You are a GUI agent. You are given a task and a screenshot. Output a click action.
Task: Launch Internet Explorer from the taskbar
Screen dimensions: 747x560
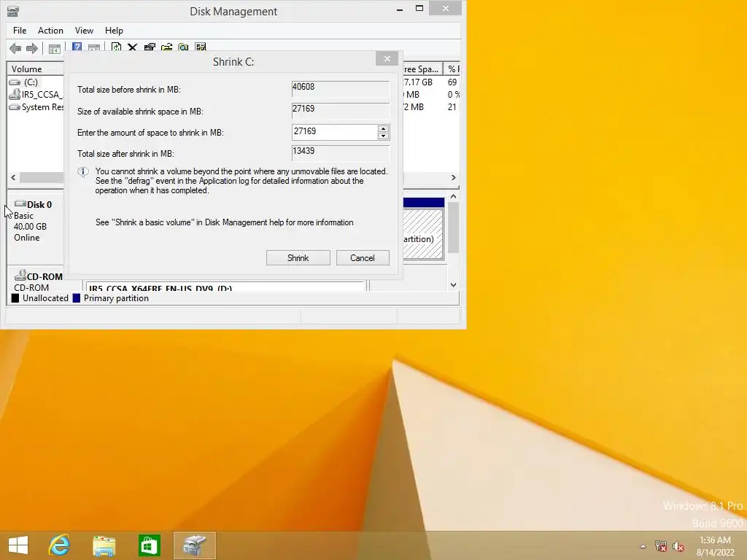click(59, 545)
